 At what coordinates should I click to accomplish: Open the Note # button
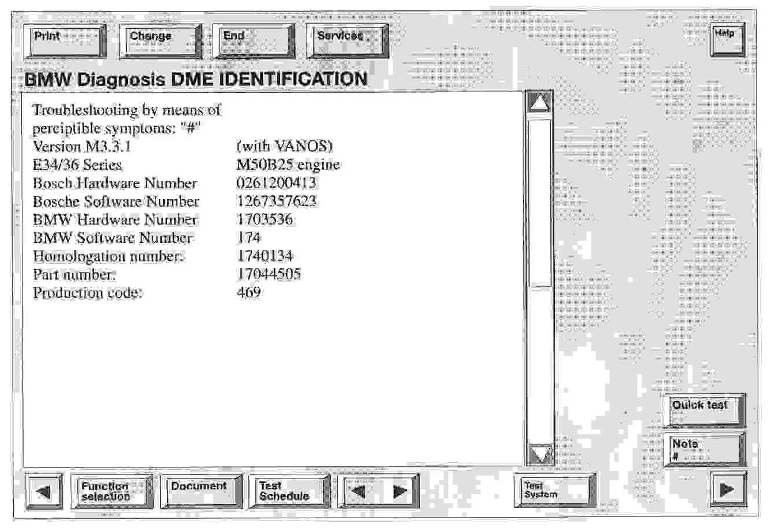click(x=703, y=449)
